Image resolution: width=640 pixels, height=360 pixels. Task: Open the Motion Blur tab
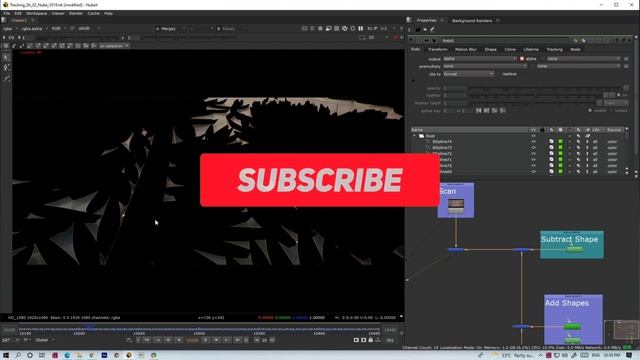pyautogui.click(x=466, y=49)
